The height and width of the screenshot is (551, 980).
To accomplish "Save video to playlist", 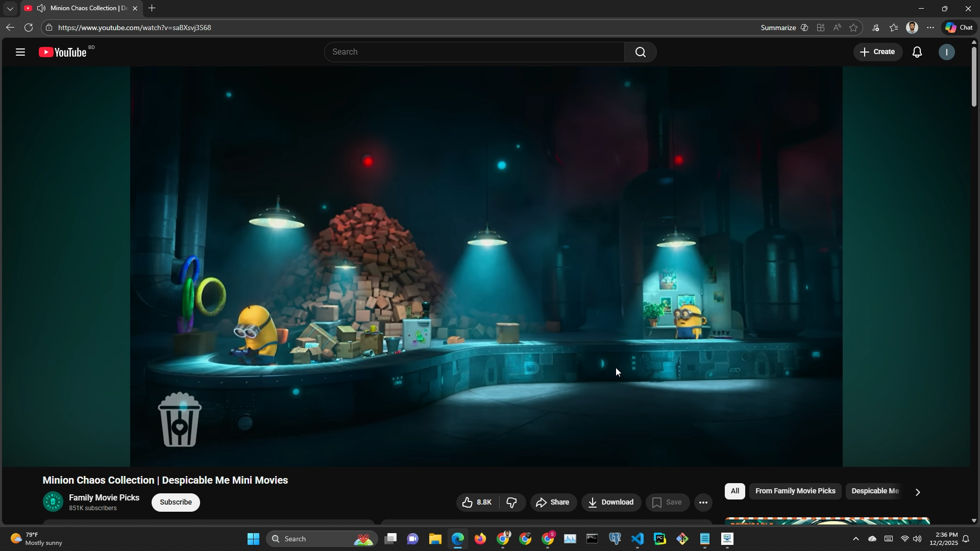I will click(667, 503).
